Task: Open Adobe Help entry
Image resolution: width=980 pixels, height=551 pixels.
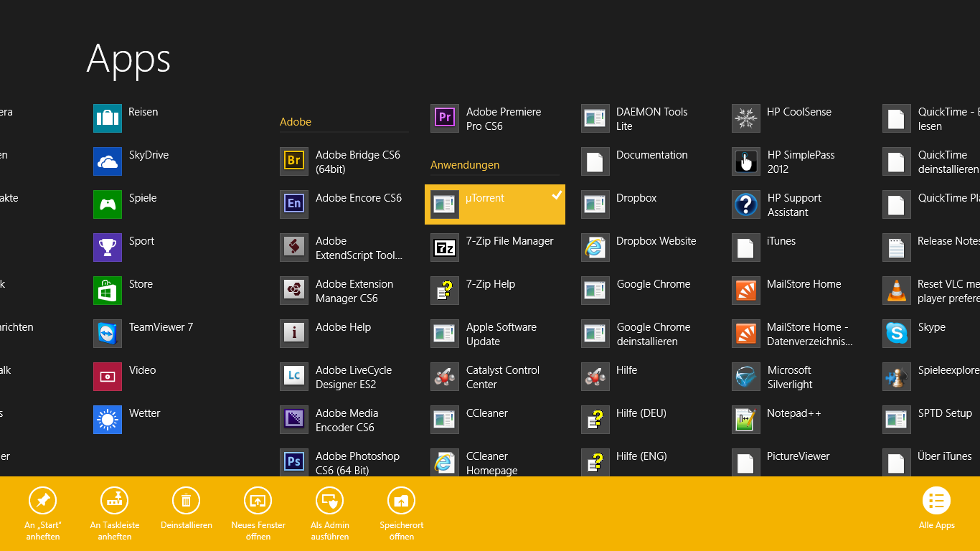Action: (344, 334)
